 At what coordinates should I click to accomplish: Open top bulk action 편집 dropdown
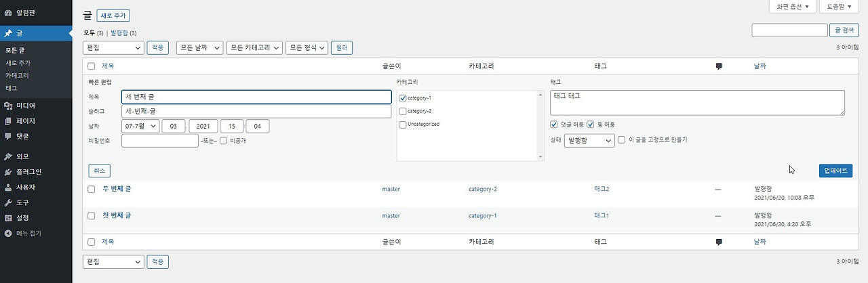tap(113, 47)
